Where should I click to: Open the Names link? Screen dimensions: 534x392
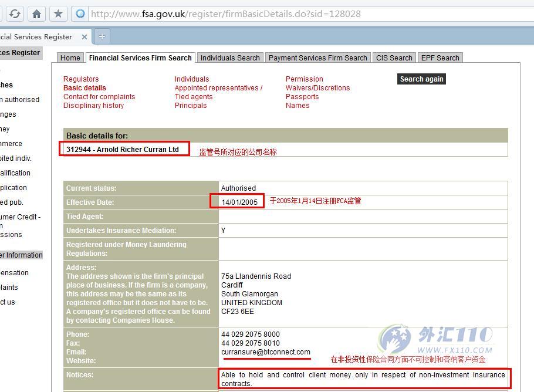pos(298,106)
